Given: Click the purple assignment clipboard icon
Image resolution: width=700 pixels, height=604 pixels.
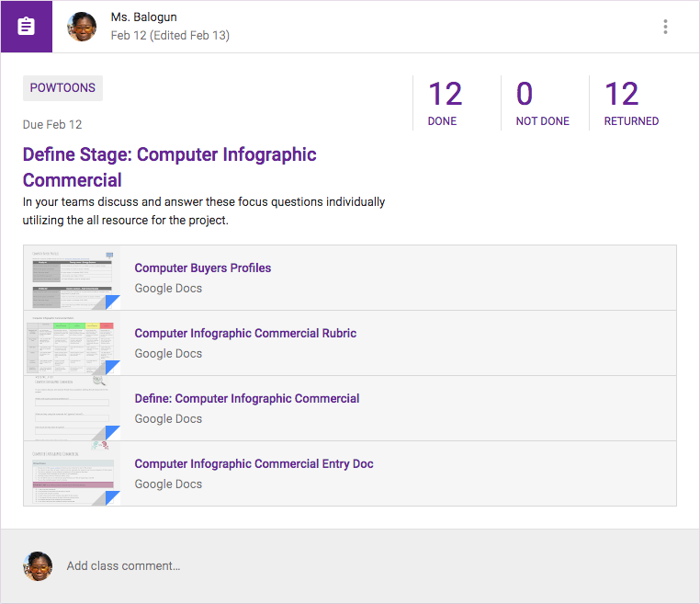Looking at the screenshot, I should (27, 27).
